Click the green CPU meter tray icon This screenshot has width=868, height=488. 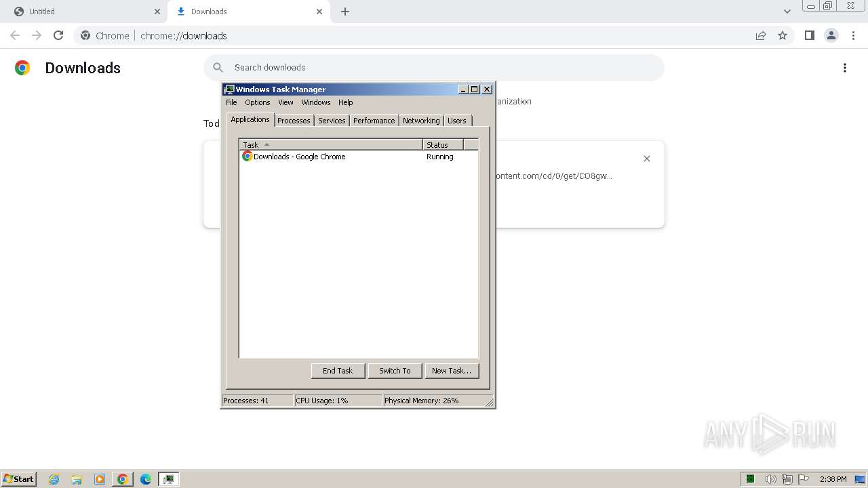point(751,479)
